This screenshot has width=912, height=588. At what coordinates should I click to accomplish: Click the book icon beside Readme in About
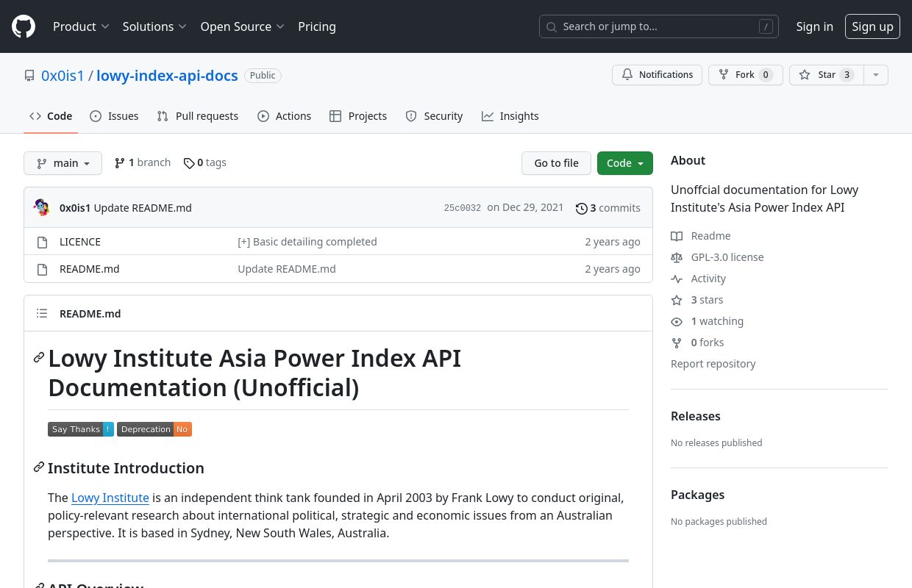tap(677, 236)
